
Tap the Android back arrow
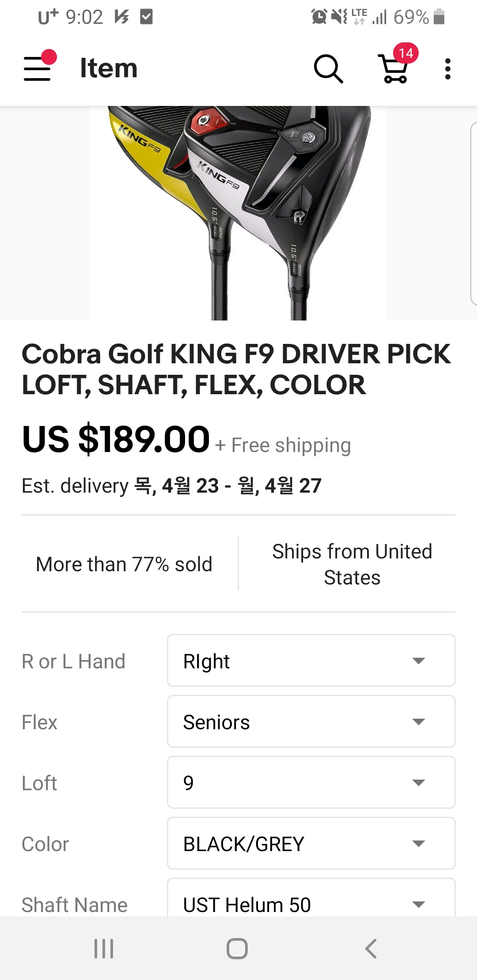[x=371, y=948]
